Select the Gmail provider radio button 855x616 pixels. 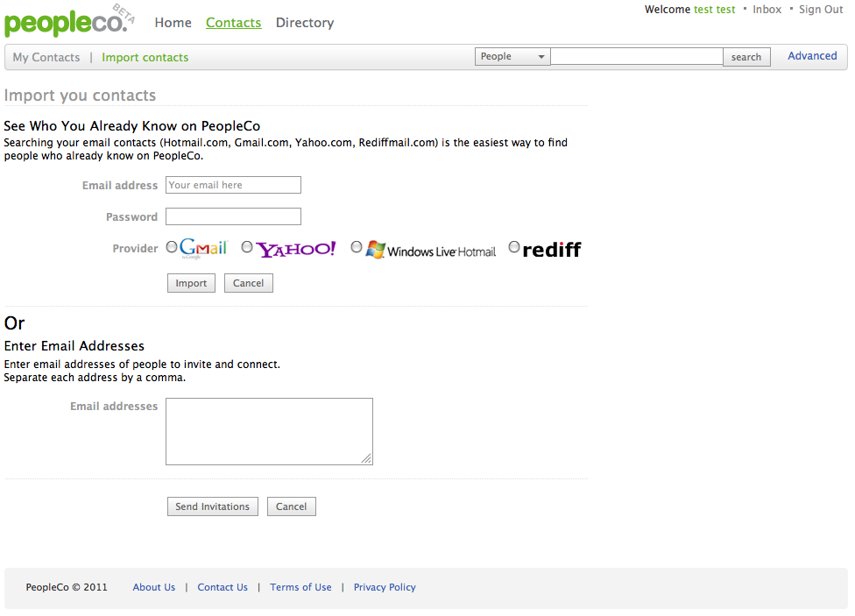[172, 247]
